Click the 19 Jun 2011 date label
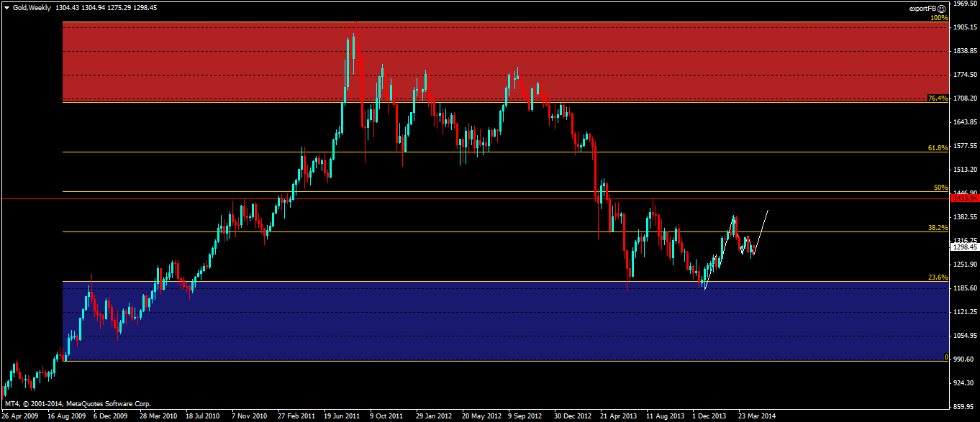The width and height of the screenshot is (980, 422). (x=342, y=416)
